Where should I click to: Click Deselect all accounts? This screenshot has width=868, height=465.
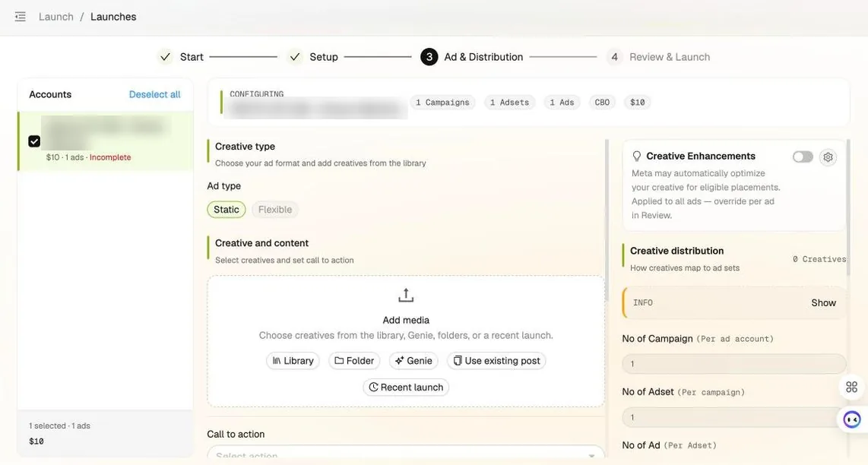point(154,94)
